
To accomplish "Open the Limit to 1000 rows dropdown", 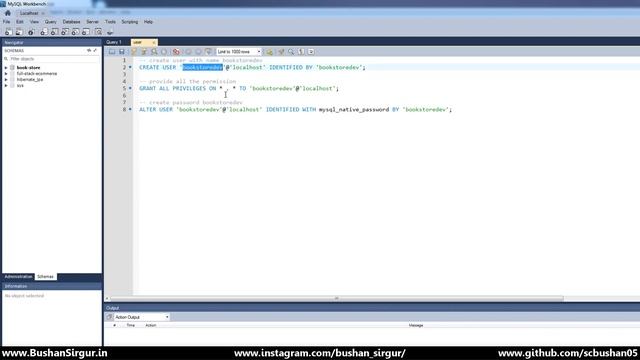I will pyautogui.click(x=239, y=52).
